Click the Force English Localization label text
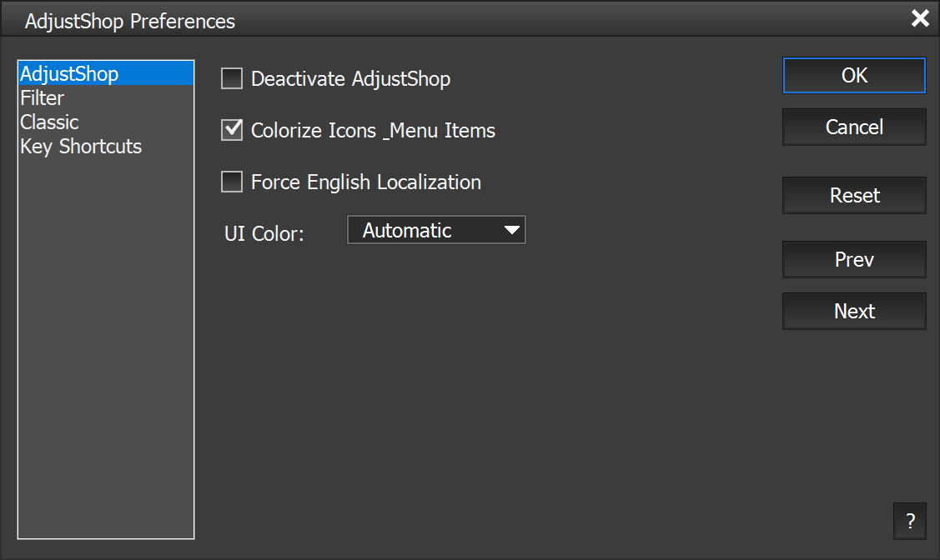This screenshot has height=560, width=940. coord(365,182)
